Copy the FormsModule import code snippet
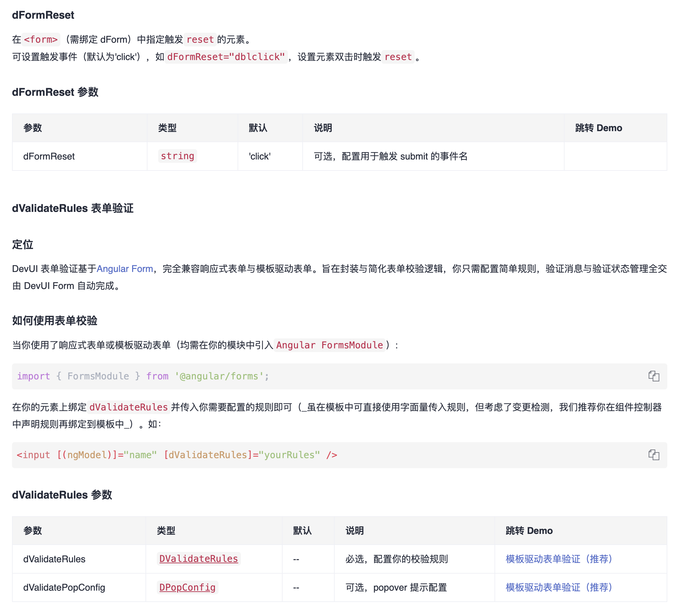Screen dimensions: 678x616 tap(653, 376)
